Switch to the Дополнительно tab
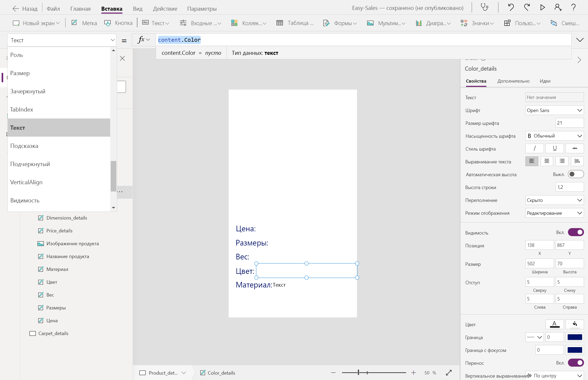The height and width of the screenshot is (380, 588). [x=513, y=81]
